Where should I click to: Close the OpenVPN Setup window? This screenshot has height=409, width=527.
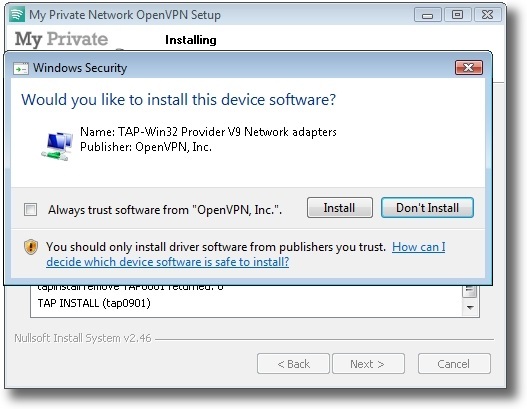click(487, 15)
